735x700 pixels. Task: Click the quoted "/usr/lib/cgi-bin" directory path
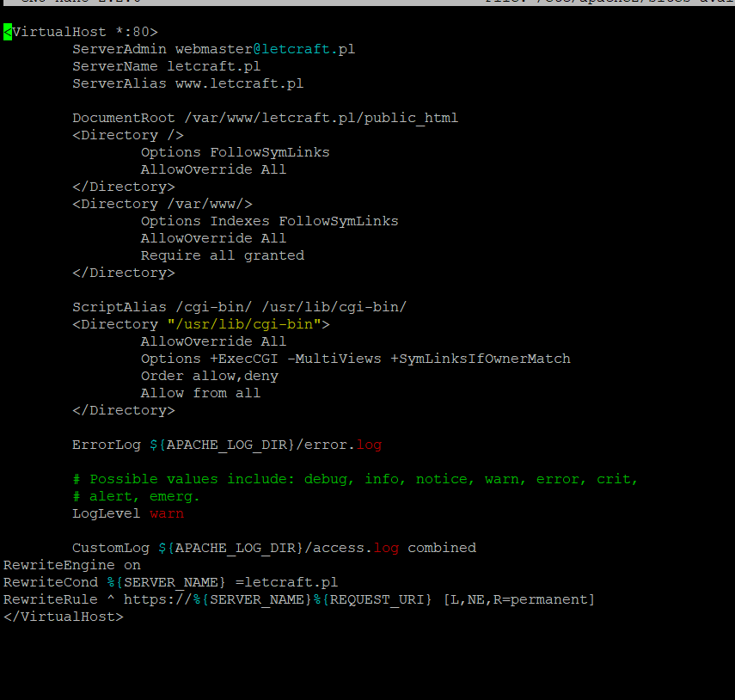tap(243, 324)
